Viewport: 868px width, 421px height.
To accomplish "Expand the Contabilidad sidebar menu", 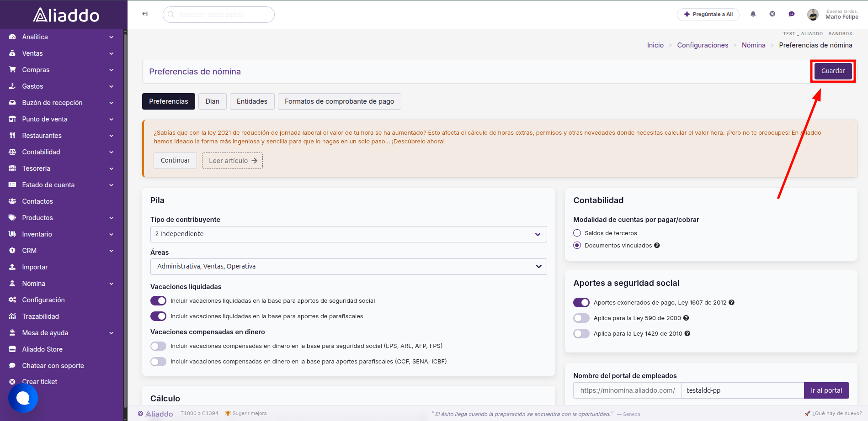I will click(x=61, y=152).
